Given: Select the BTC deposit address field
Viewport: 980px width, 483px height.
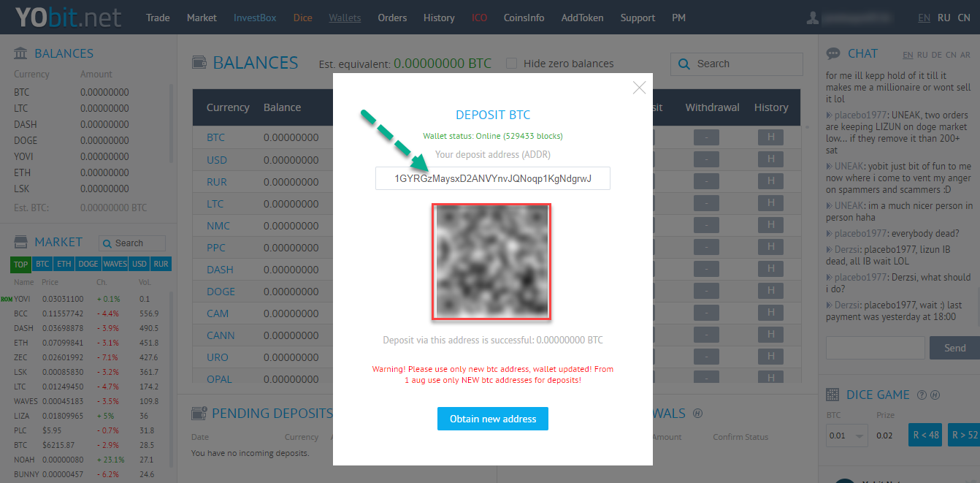Looking at the screenshot, I should point(493,178).
